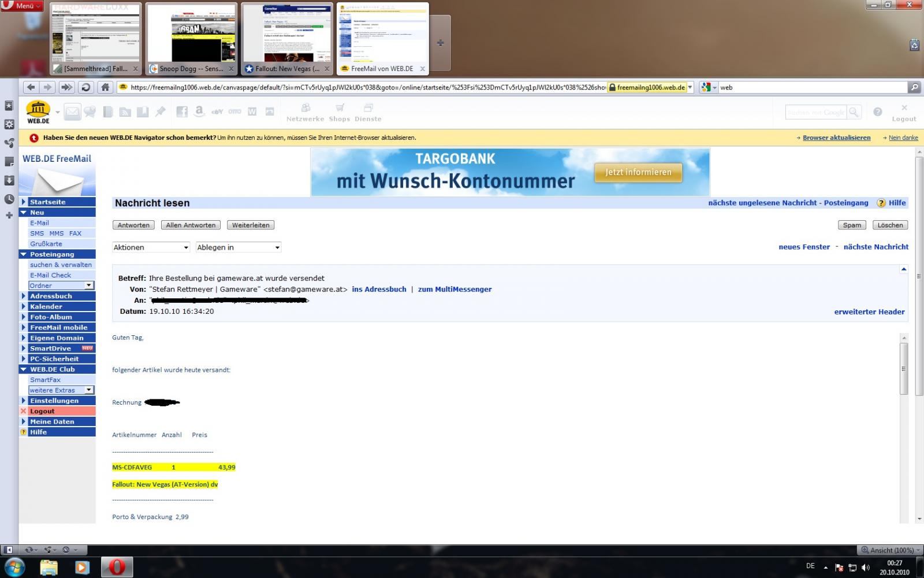
Task: Switch to the Fallout: New Vegas tab
Action: pos(286,39)
